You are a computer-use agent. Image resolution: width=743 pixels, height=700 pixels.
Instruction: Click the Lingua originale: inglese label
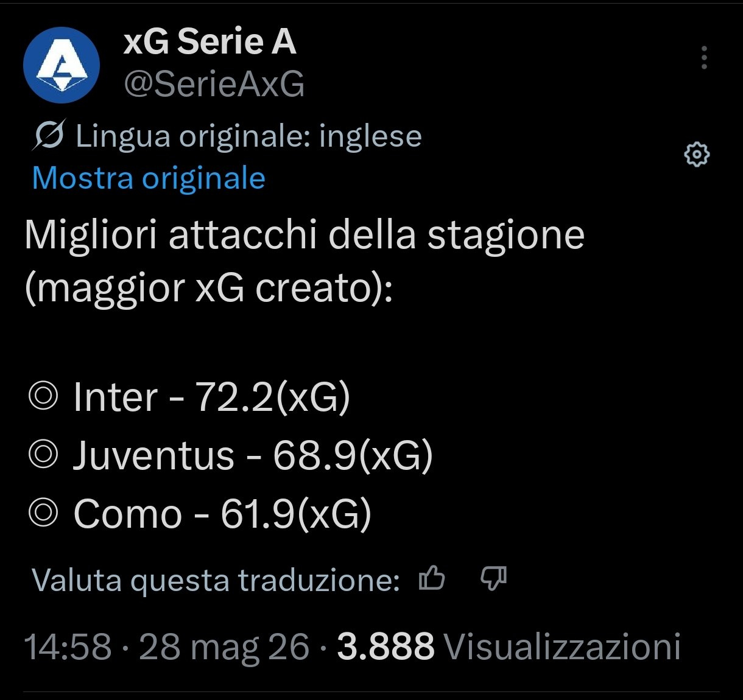[248, 136]
